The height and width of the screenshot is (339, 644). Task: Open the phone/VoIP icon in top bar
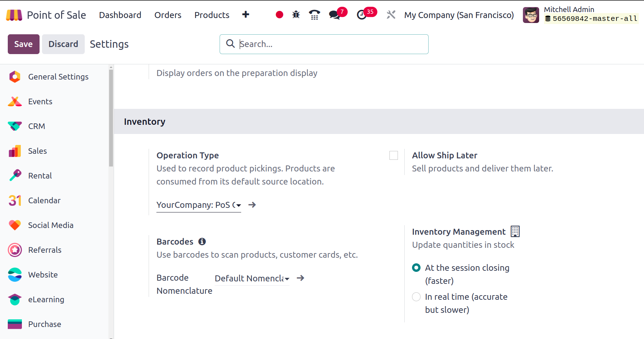pos(314,15)
